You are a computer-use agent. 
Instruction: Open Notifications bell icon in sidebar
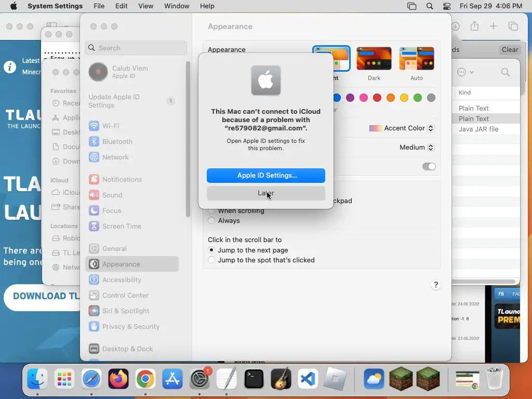click(94, 179)
